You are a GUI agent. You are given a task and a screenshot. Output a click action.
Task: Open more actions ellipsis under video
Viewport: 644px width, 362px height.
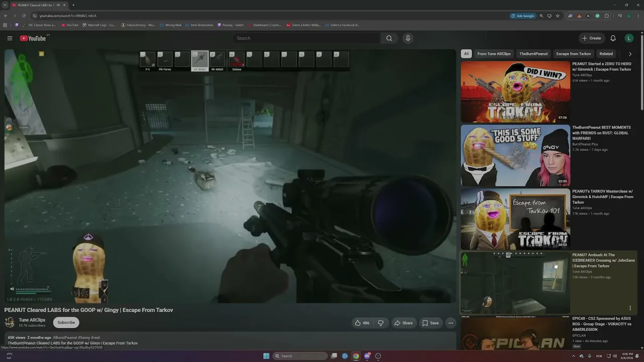pyautogui.click(x=451, y=323)
